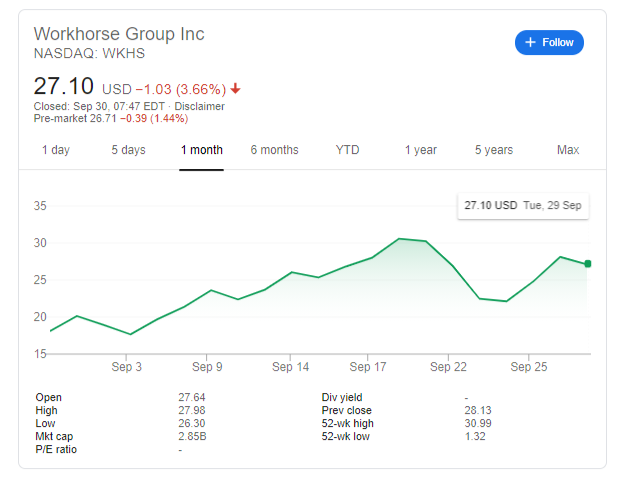Click the Sep 9 axis label

(x=207, y=367)
